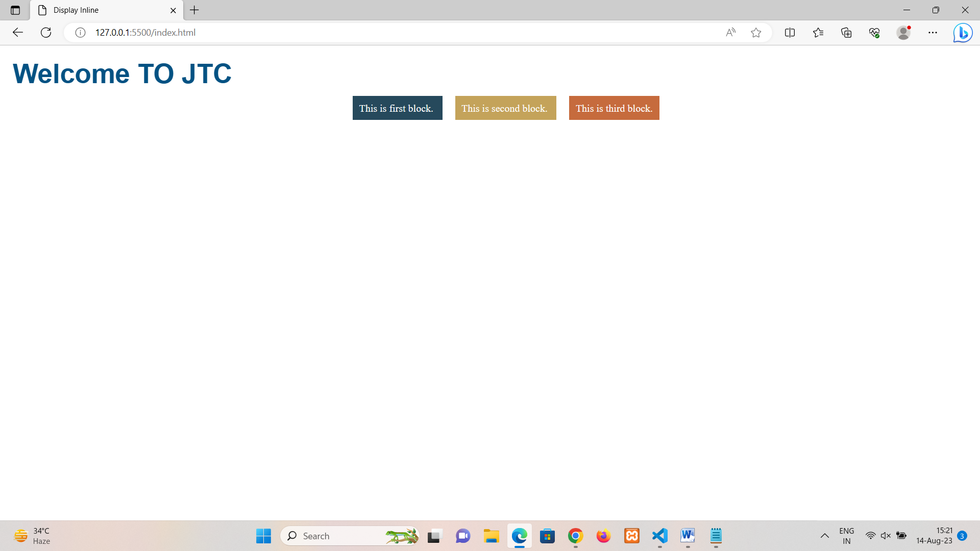
Task: Open the Favorites list icon
Action: 818,33
